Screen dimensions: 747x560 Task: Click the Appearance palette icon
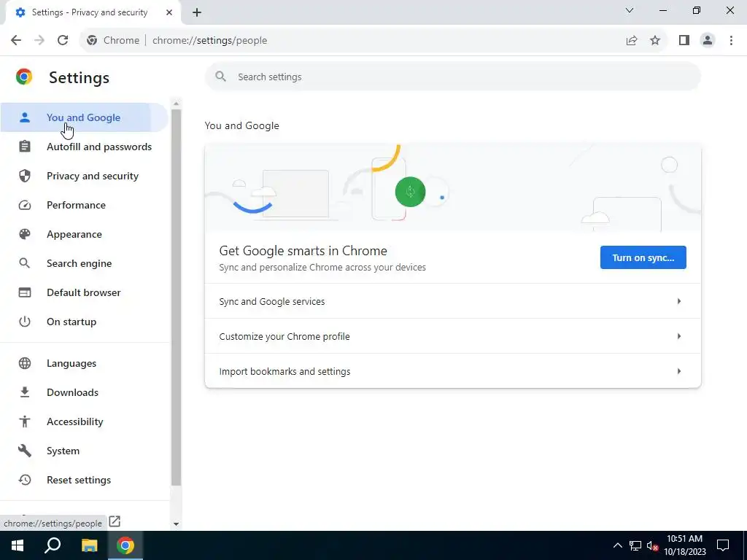[x=25, y=234]
